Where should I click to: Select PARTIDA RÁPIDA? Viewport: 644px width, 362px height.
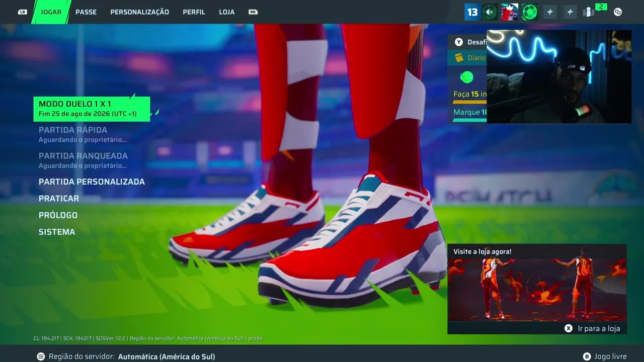[x=83, y=134]
